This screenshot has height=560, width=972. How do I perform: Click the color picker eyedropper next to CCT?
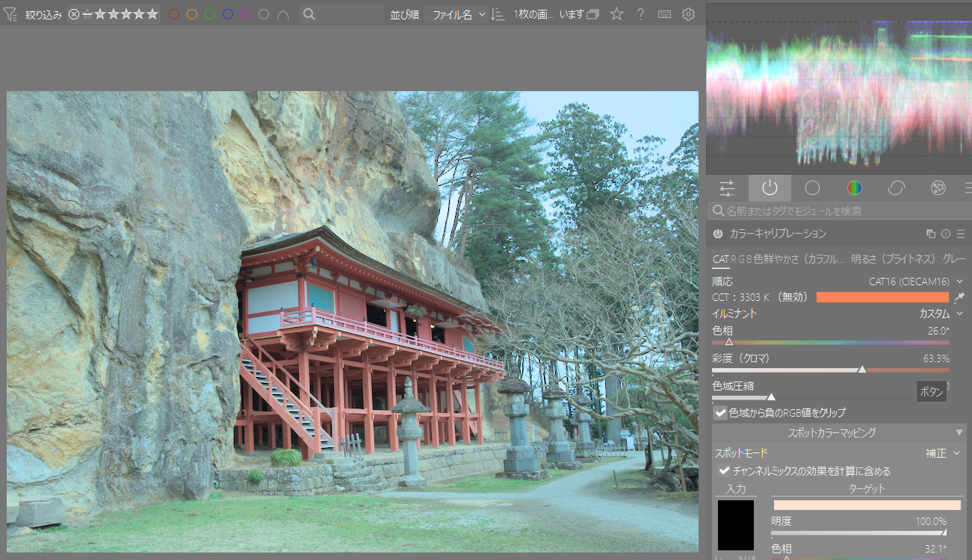[959, 297]
